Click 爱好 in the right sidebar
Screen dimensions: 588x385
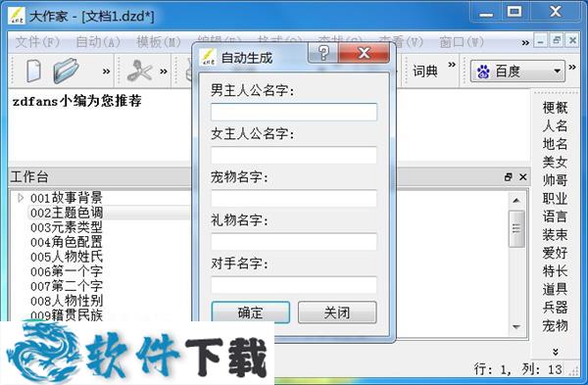(x=555, y=253)
